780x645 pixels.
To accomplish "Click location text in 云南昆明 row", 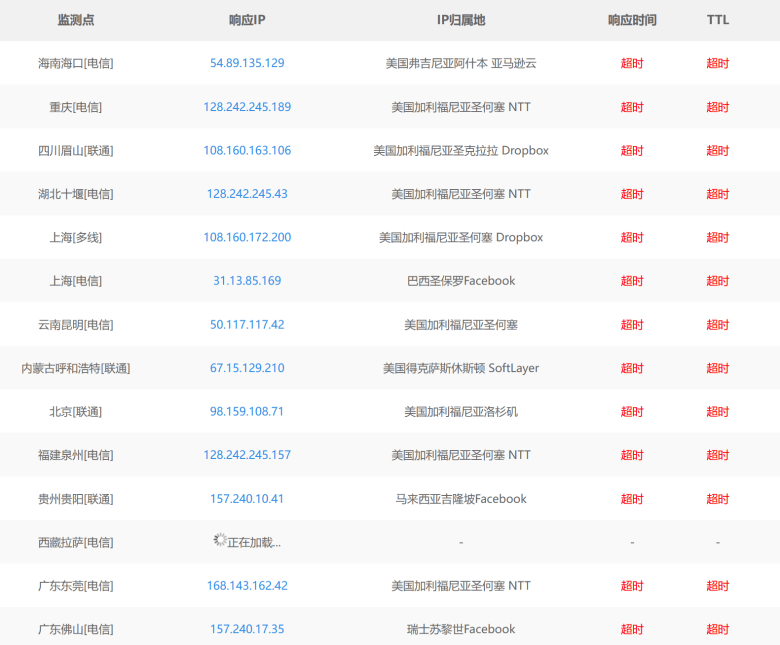I will click(461, 325).
